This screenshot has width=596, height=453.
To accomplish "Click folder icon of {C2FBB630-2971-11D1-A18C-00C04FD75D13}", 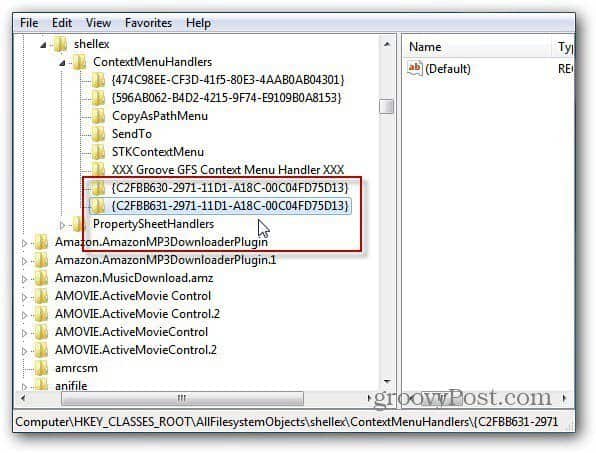I will click(98, 187).
